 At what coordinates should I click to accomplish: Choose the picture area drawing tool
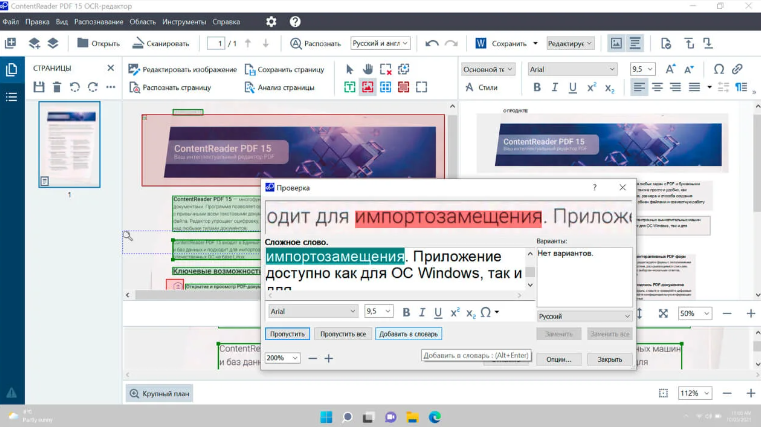367,87
